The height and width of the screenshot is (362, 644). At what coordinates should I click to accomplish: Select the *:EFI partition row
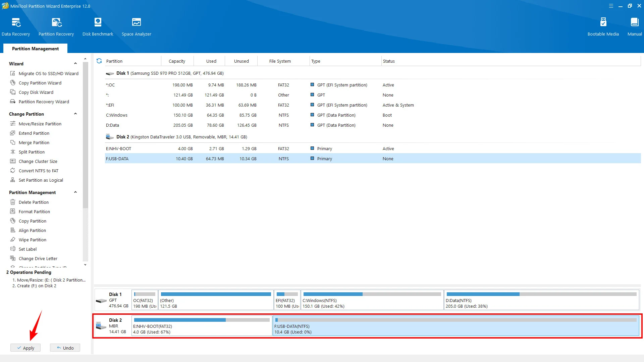point(373,105)
